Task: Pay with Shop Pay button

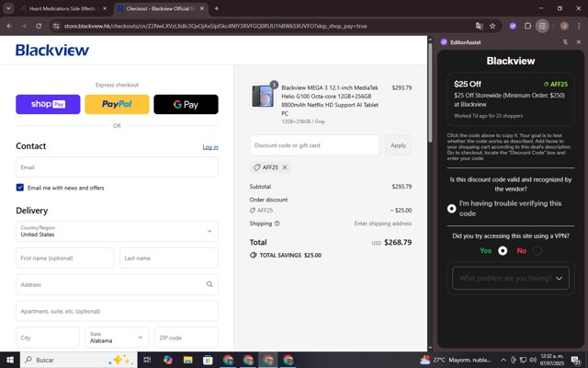Action: (x=48, y=104)
